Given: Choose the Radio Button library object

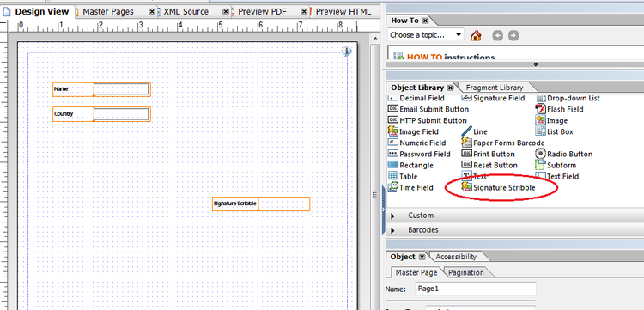Looking at the screenshot, I should coord(564,154).
